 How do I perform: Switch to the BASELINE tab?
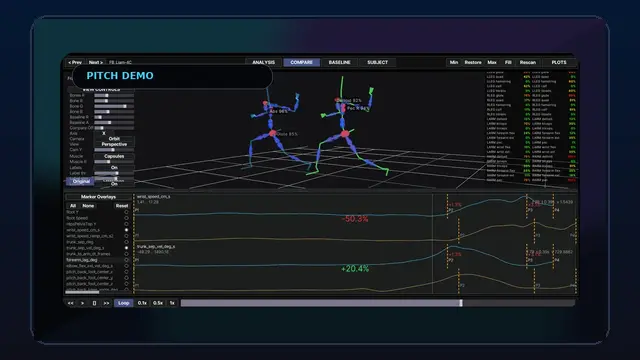point(340,62)
